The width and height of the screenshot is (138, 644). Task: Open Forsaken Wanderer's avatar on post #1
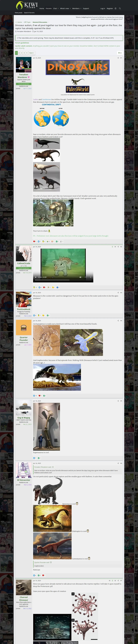(24, 65)
